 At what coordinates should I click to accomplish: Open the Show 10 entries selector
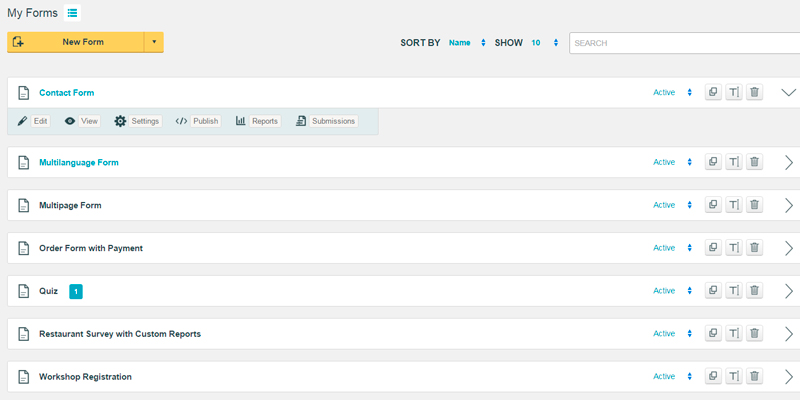[x=544, y=43]
